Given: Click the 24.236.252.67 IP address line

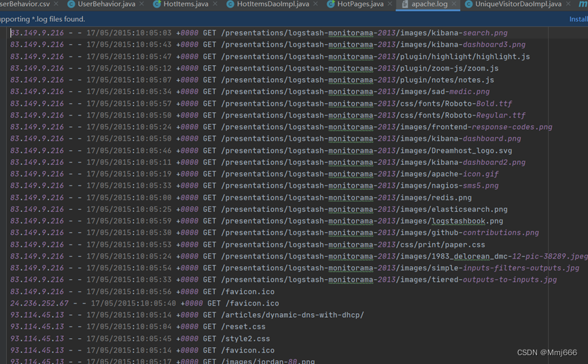Looking at the screenshot, I should click(39, 304).
